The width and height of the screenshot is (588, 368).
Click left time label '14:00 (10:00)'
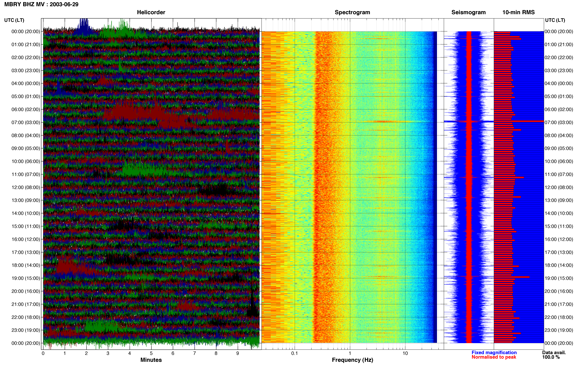point(26,213)
